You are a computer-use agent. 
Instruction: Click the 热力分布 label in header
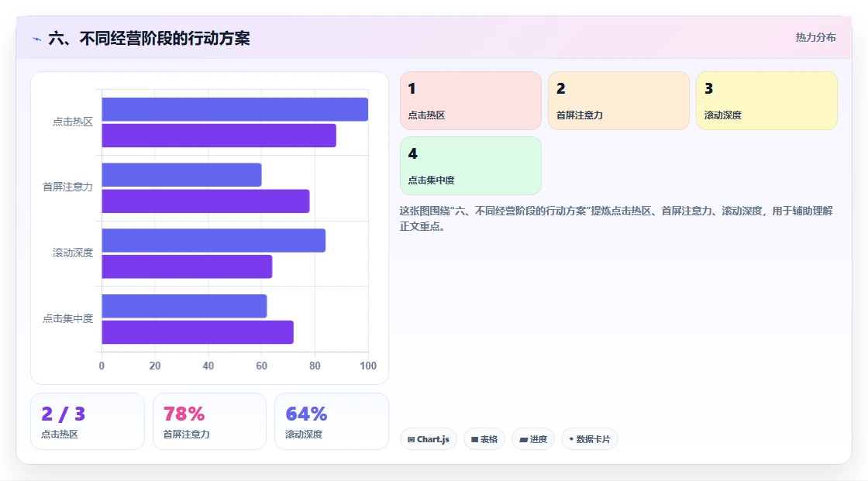815,38
